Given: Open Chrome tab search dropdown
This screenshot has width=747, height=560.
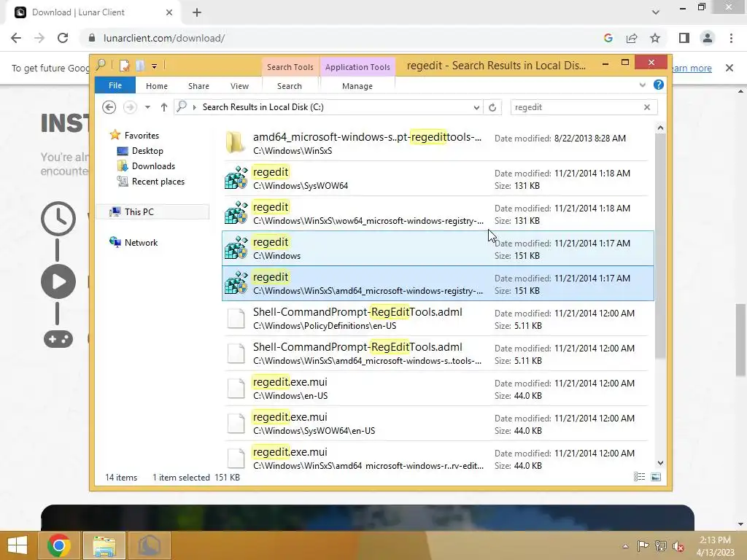Looking at the screenshot, I should click(656, 12).
